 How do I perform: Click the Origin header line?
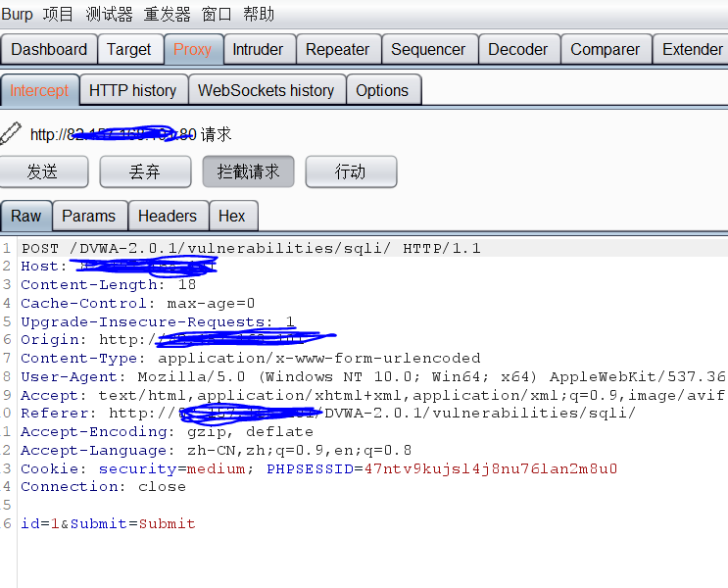point(177,339)
